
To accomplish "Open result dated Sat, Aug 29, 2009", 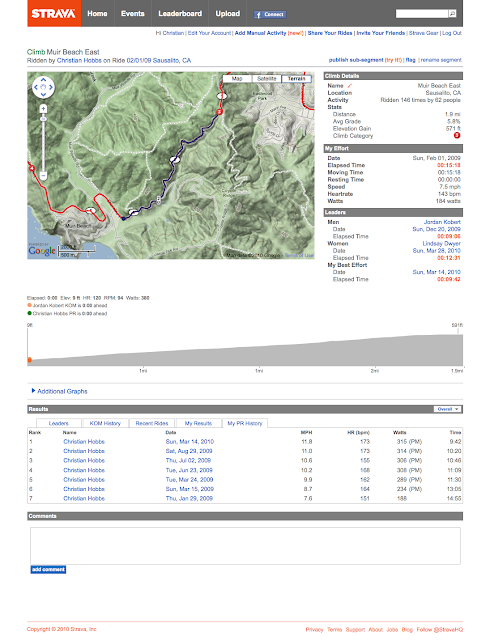I will 189,451.
